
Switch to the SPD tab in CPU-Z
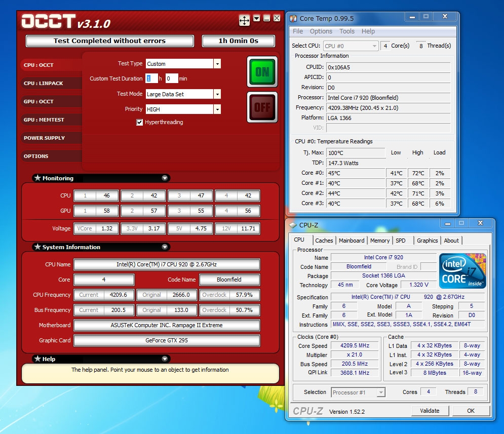pyautogui.click(x=401, y=241)
